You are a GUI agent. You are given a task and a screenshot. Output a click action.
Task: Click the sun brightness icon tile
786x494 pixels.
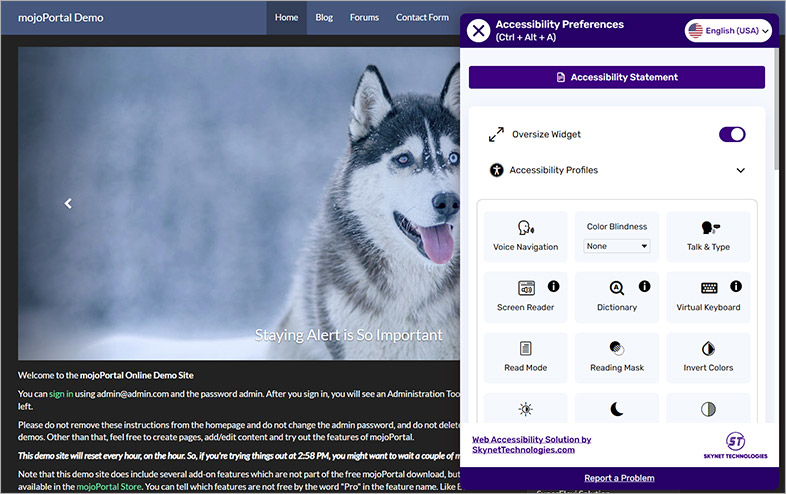(525, 408)
